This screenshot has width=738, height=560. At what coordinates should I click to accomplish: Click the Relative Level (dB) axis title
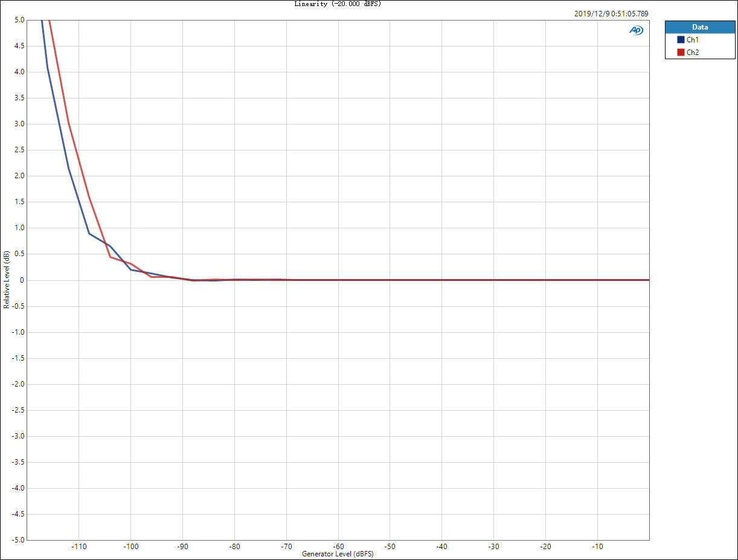(x=7, y=280)
